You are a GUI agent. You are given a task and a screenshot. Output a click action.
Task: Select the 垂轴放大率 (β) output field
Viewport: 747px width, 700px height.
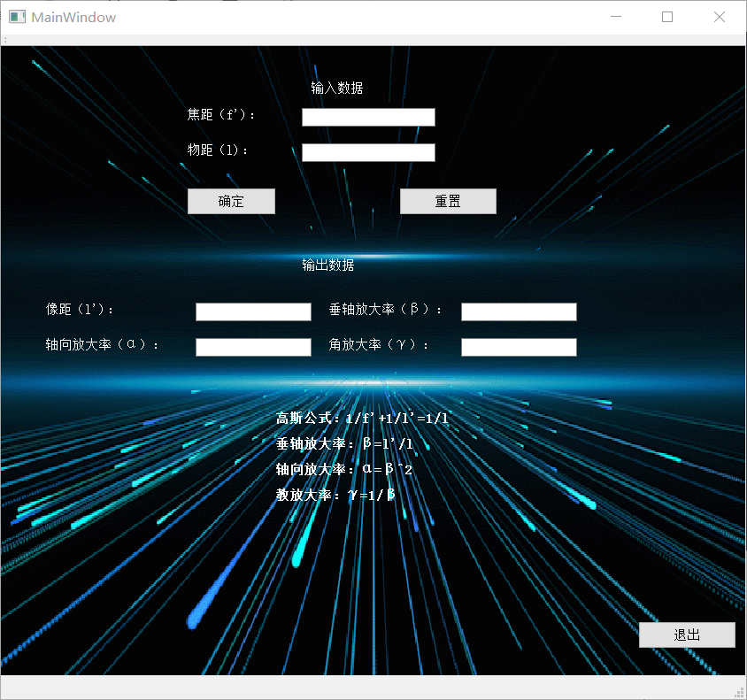[x=519, y=312]
